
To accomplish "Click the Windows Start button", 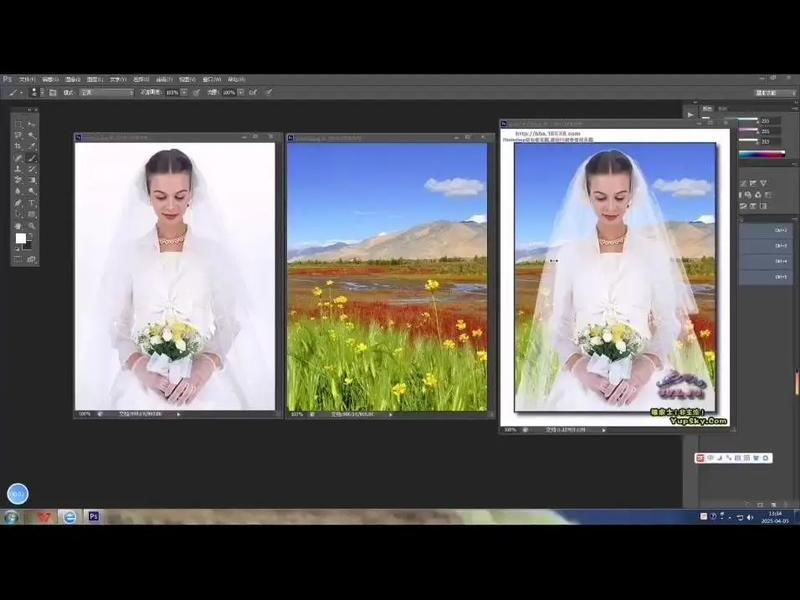I will coord(10,517).
